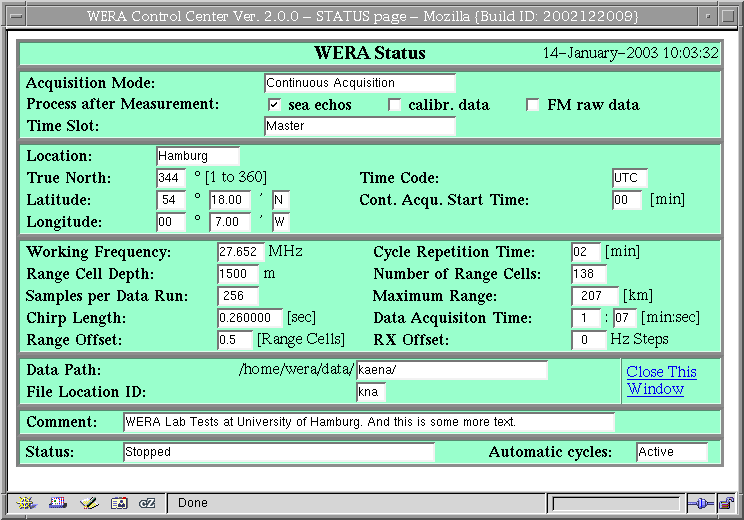Image resolution: width=744 pixels, height=520 pixels.
Task: Select the Location field showing Hamburg
Action: (198, 156)
